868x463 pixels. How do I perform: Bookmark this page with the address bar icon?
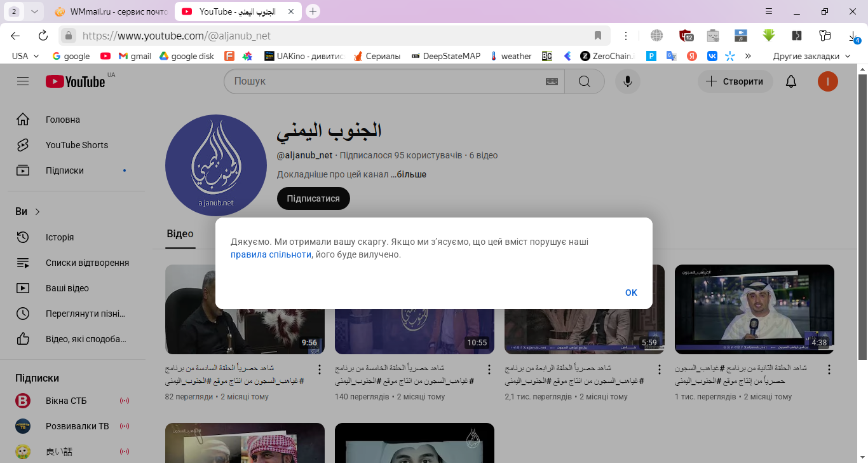[x=597, y=36]
